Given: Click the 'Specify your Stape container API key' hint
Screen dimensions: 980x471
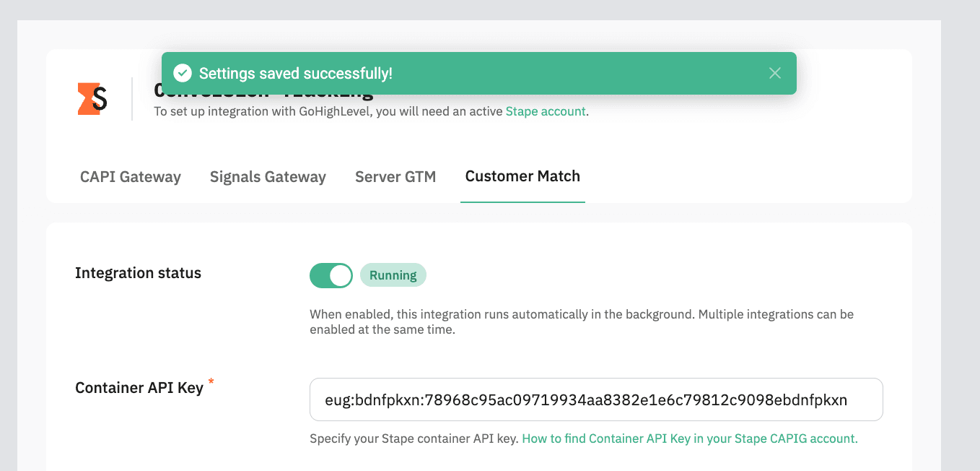Looking at the screenshot, I should (x=414, y=438).
